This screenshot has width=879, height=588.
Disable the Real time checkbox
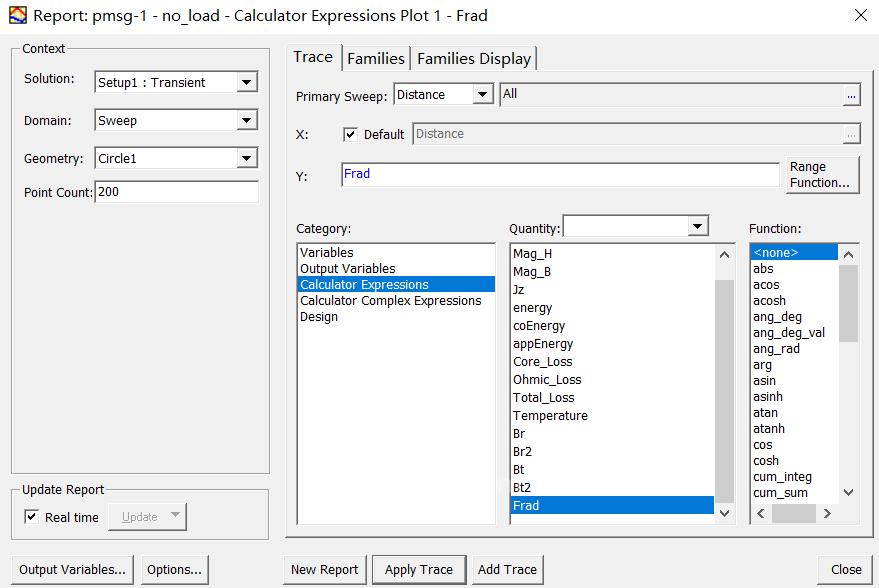33,517
